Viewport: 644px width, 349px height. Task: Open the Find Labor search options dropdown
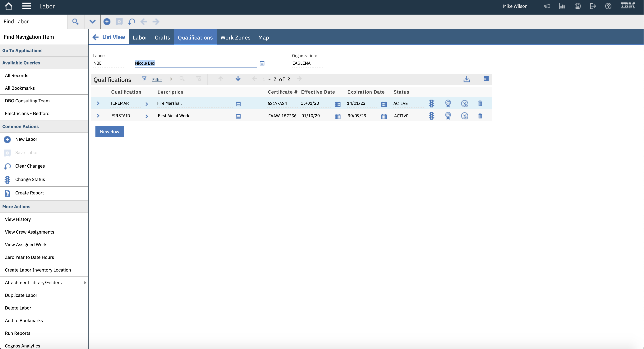(x=92, y=21)
